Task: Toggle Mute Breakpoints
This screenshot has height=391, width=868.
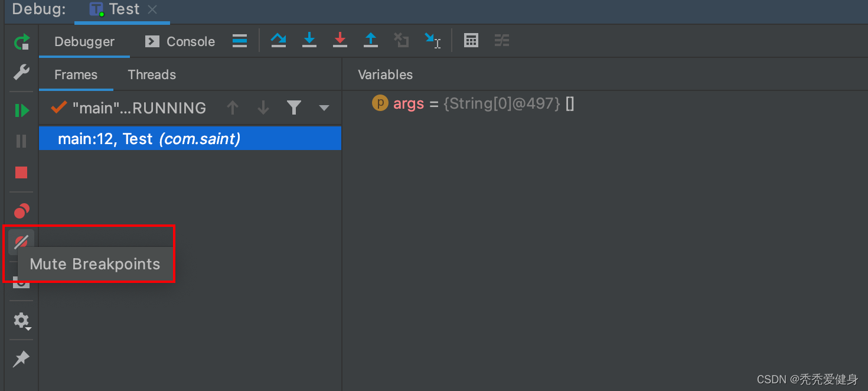Action: (x=21, y=242)
